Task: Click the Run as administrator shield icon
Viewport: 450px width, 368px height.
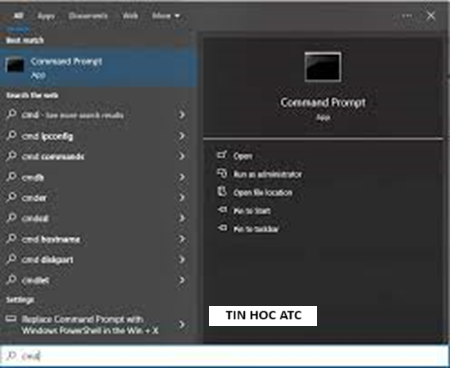Action: 222,173
